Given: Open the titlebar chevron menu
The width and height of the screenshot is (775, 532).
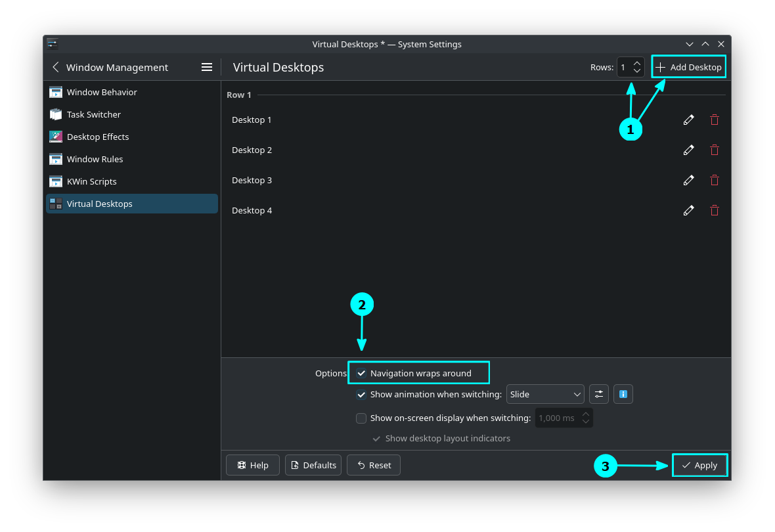Looking at the screenshot, I should coord(689,44).
